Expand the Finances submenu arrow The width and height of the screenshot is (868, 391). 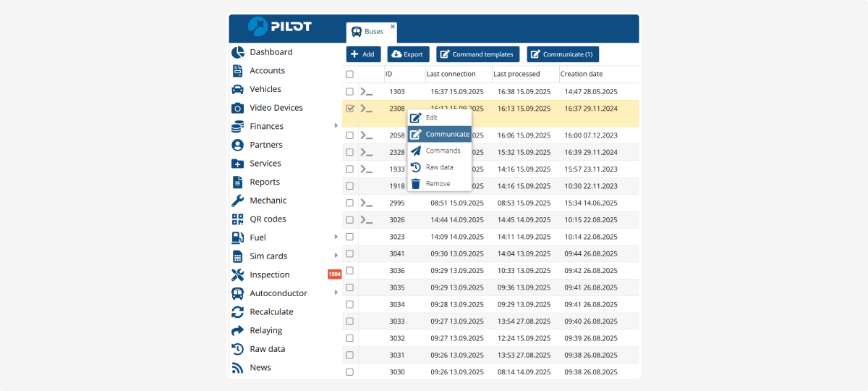point(336,126)
